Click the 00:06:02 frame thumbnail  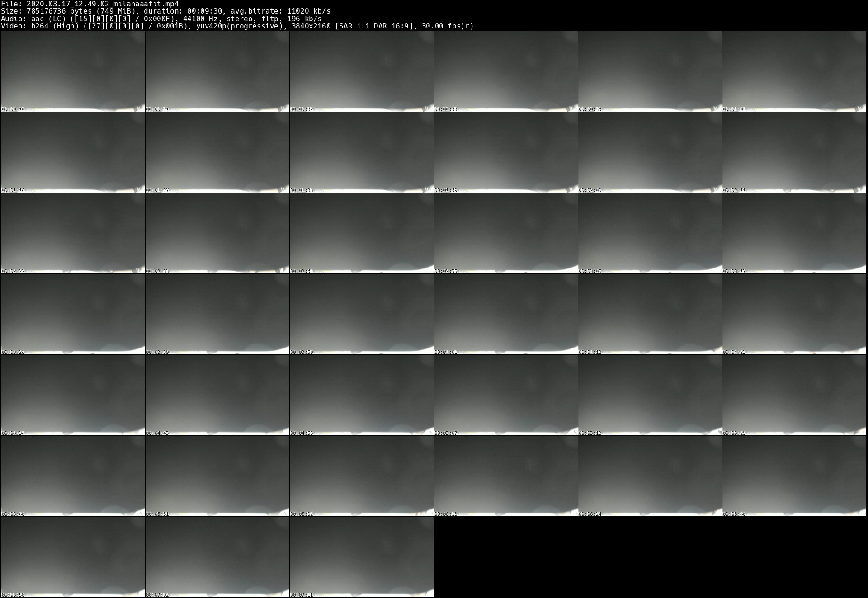pos(361,476)
